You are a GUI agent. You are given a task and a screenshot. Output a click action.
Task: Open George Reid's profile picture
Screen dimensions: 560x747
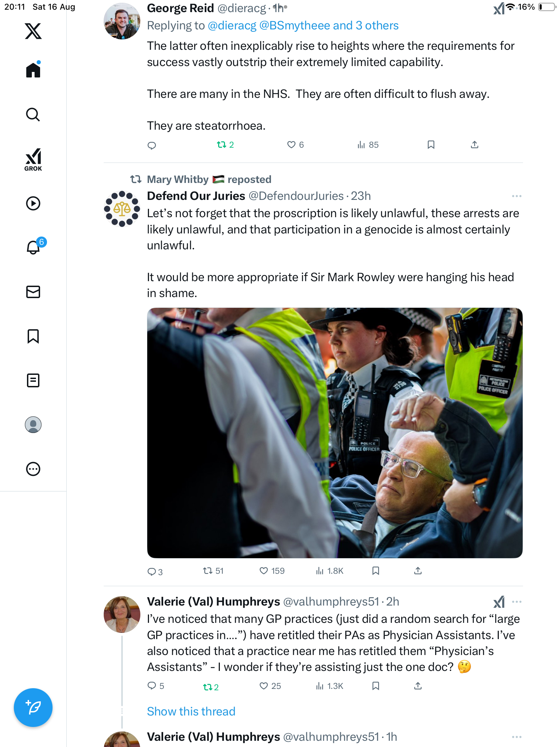[x=122, y=21]
